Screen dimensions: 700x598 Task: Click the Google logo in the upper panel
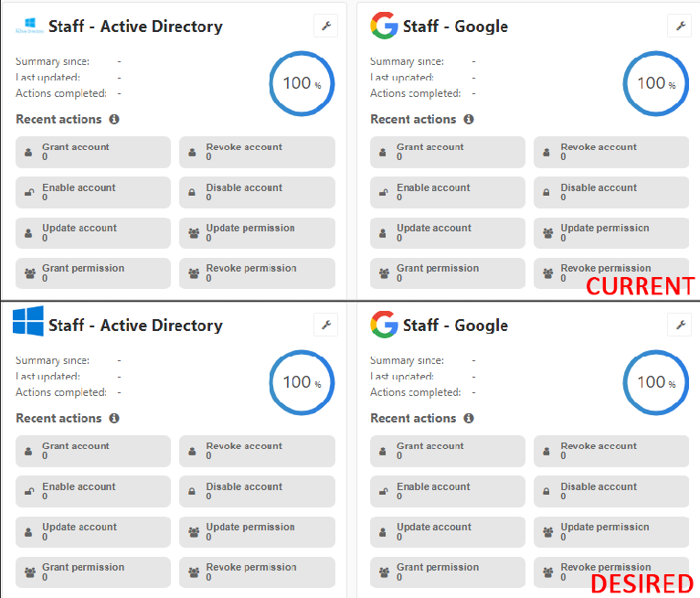tap(384, 26)
